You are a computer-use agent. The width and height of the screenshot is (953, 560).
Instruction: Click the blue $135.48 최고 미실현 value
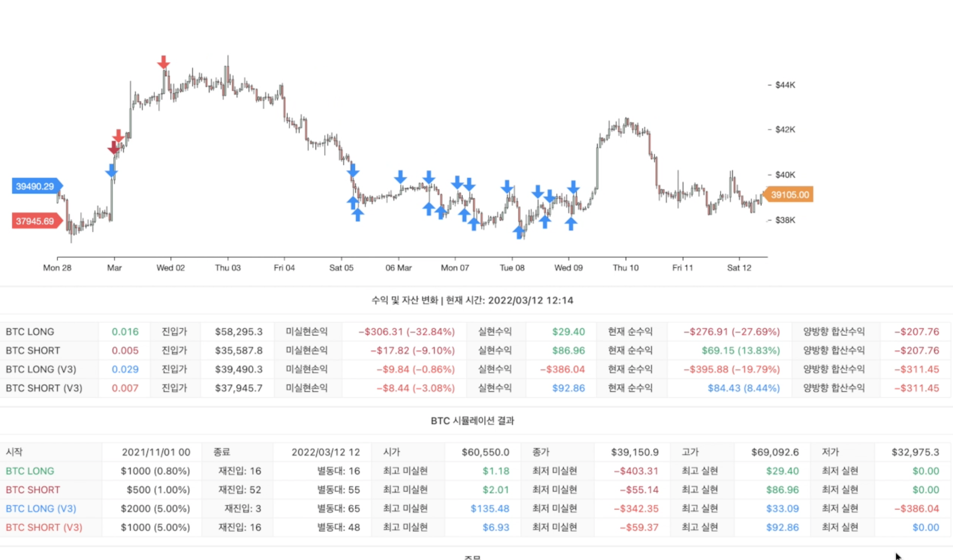coord(489,509)
